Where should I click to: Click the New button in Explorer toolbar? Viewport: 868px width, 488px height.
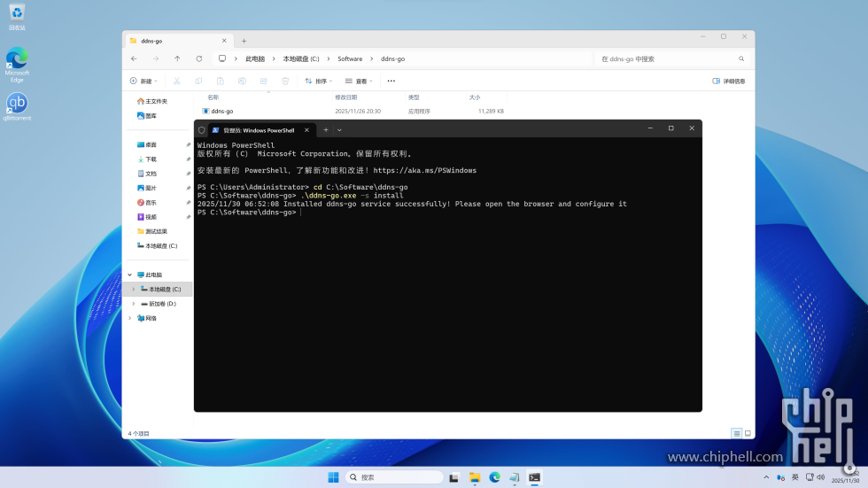click(x=144, y=81)
